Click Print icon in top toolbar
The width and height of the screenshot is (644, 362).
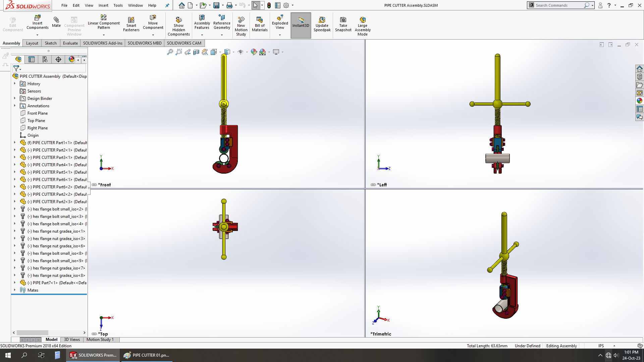point(229,5)
